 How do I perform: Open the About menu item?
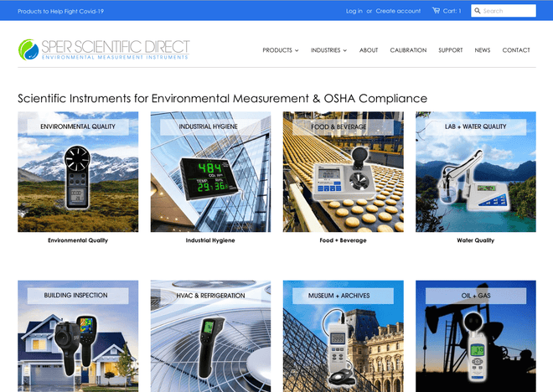click(x=369, y=50)
